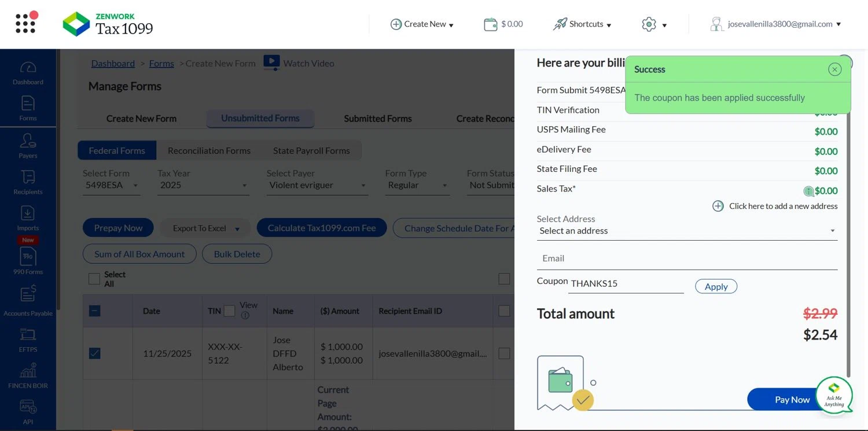
Task: Open Payers in the left sidebar
Action: [x=28, y=145]
